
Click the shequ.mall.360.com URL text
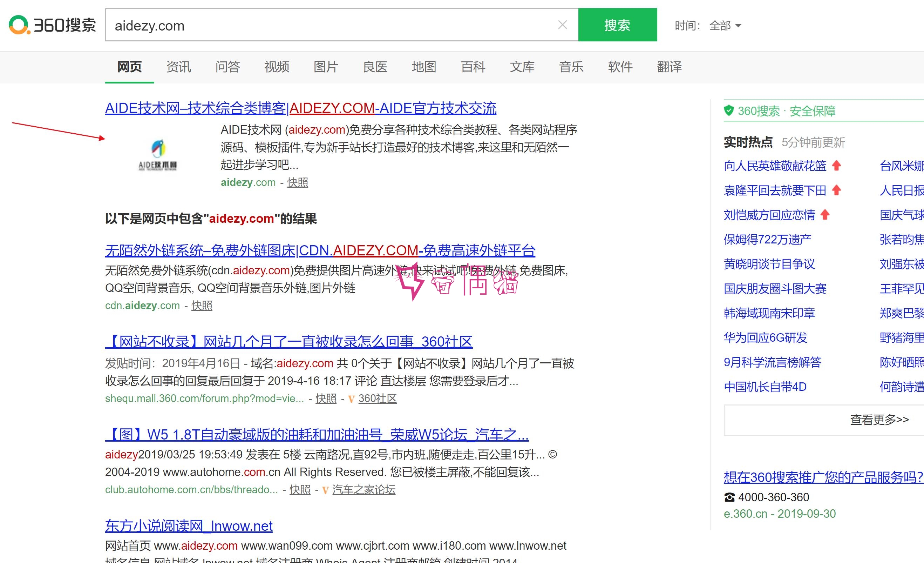(x=204, y=398)
